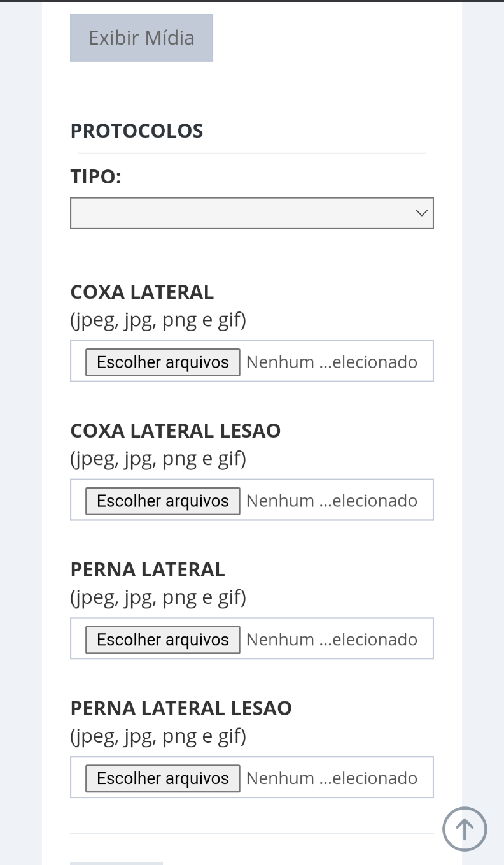This screenshot has height=865, width=504.
Task: Click the chevron arrow of TIPO select
Action: coord(421,213)
